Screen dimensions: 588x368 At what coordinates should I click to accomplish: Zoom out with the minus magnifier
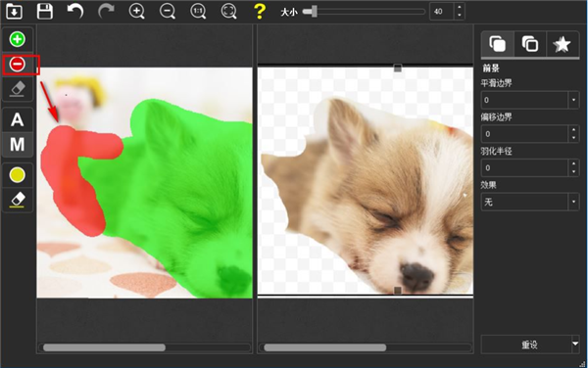(168, 11)
